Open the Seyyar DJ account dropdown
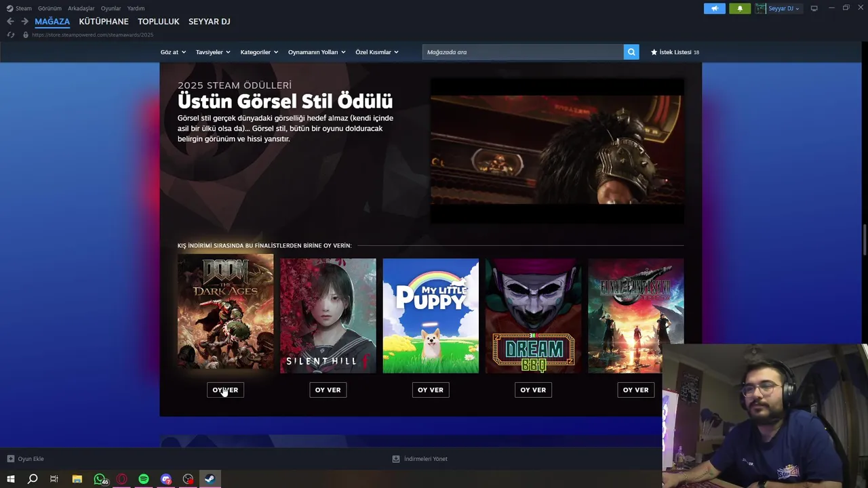The width and height of the screenshot is (868, 488). pos(783,9)
